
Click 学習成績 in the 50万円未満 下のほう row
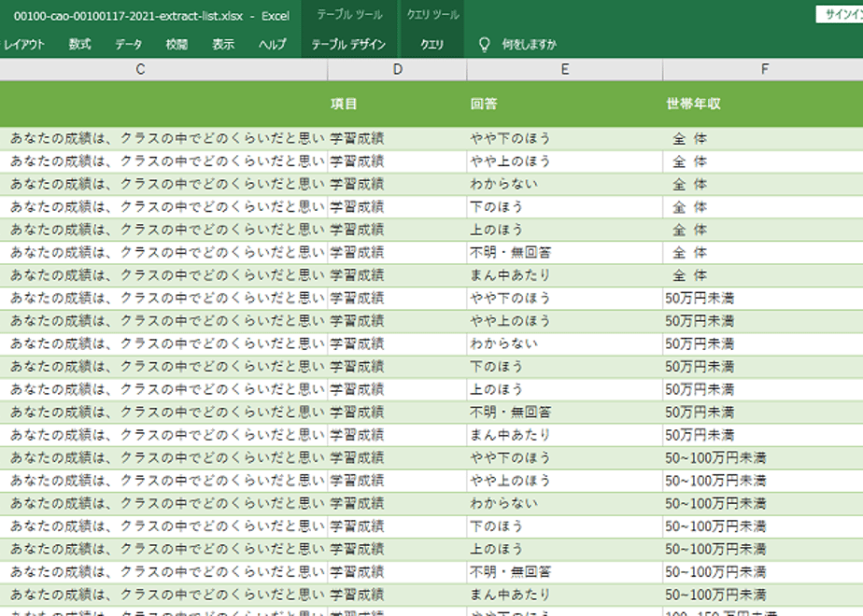(x=397, y=367)
